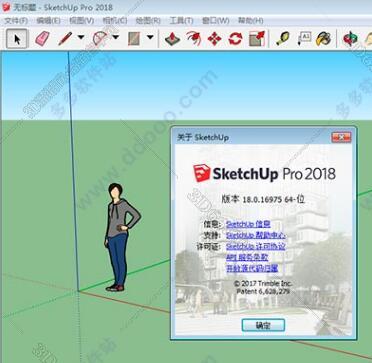Viewport: 372px width, 363px height.
Task: Close the 关于 SketchUp dialog
Action: [x=341, y=137]
